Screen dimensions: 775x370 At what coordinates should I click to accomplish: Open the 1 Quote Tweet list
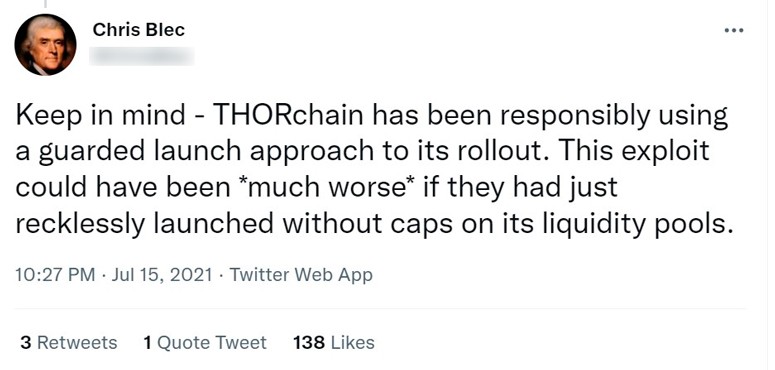[x=205, y=342]
